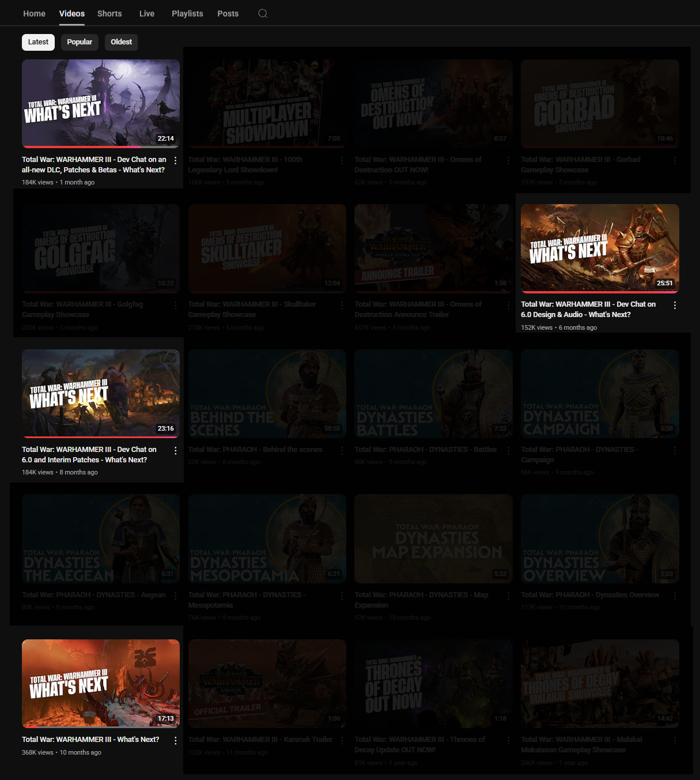Open 'Karanak Trailer' title link
This screenshot has width=700, height=780.
[260, 740]
